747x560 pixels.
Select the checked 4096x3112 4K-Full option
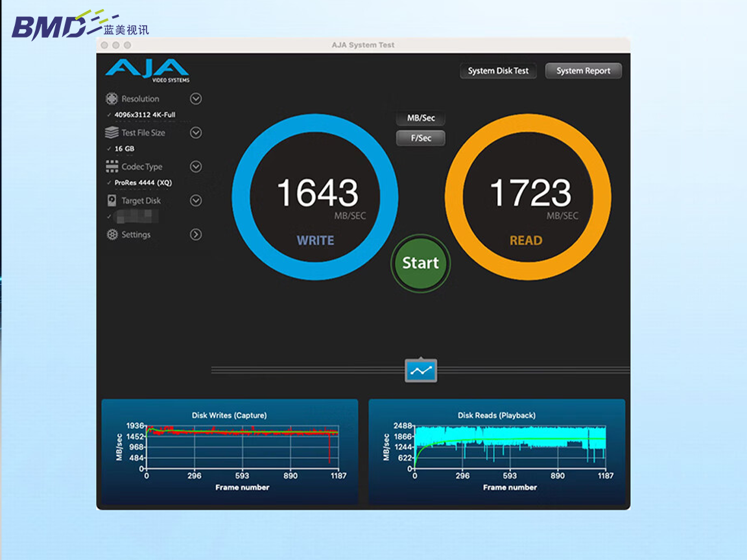(x=144, y=115)
